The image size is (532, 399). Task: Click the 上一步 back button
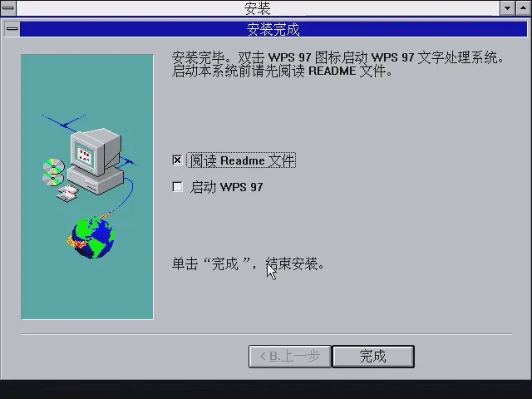click(x=289, y=357)
